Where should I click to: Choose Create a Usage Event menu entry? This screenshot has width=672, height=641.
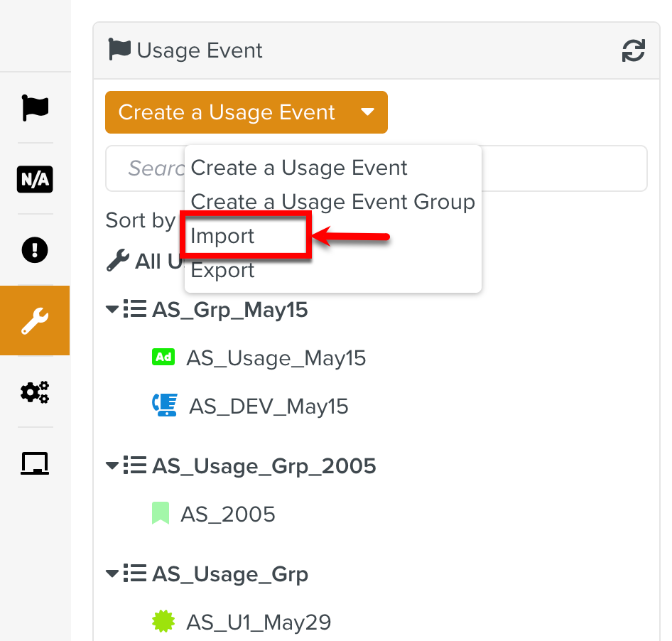(x=299, y=168)
